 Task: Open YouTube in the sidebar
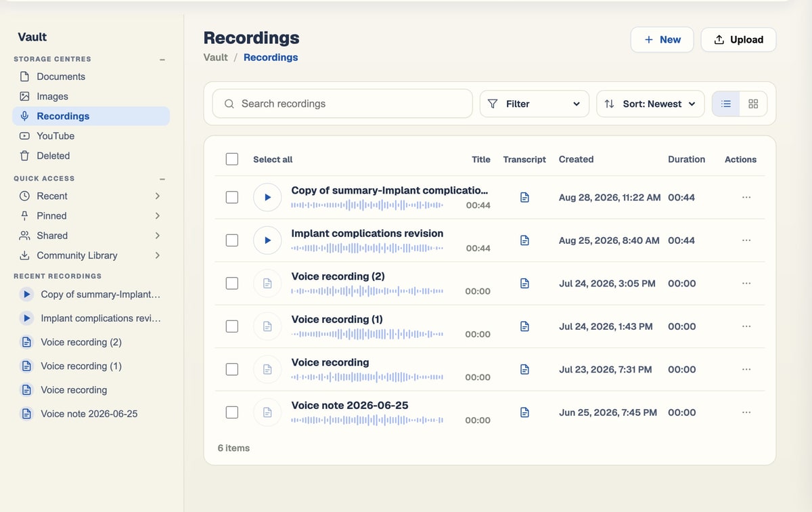[91, 135]
